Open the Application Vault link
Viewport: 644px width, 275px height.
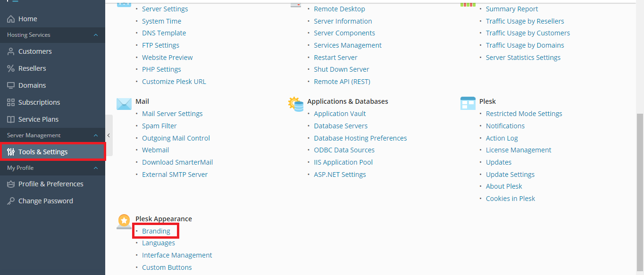point(340,114)
